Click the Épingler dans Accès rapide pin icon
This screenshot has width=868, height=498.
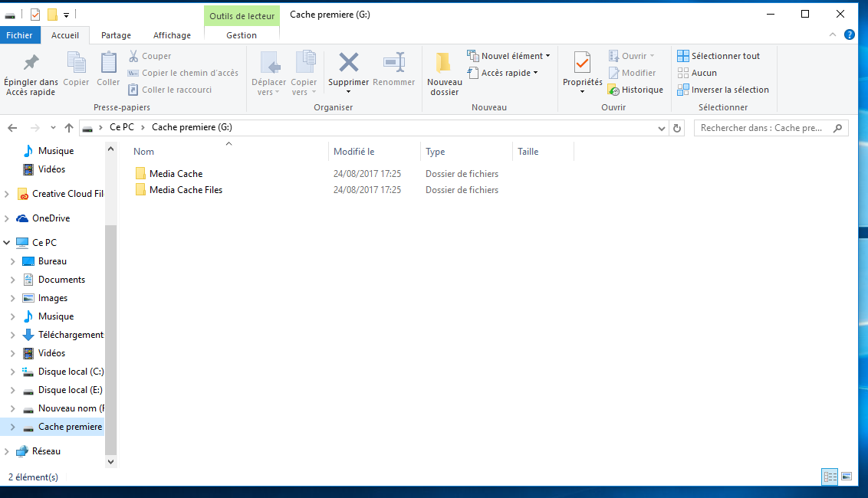click(31, 63)
